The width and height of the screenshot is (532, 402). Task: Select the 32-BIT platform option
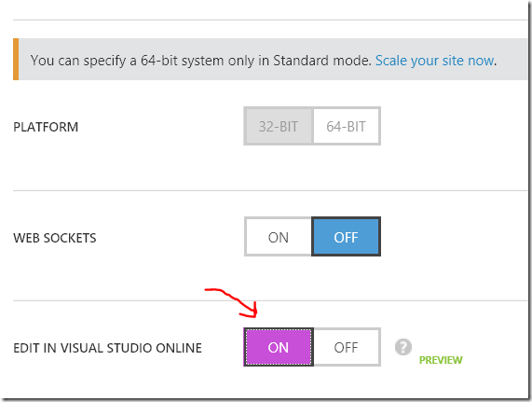(x=279, y=126)
